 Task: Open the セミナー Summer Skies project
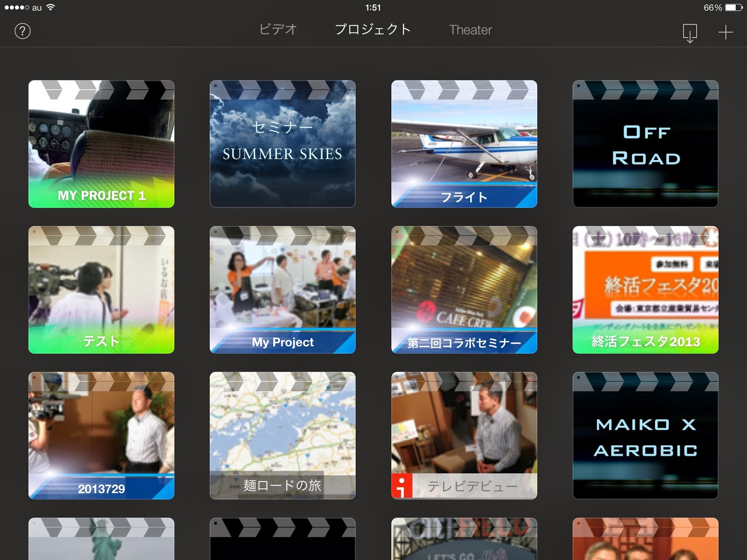[282, 144]
